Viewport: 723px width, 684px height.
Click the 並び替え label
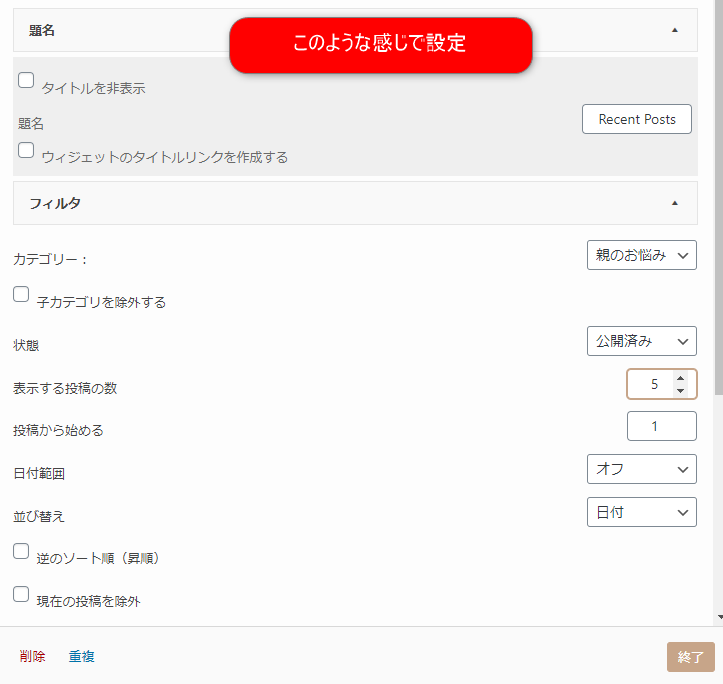tap(39, 516)
